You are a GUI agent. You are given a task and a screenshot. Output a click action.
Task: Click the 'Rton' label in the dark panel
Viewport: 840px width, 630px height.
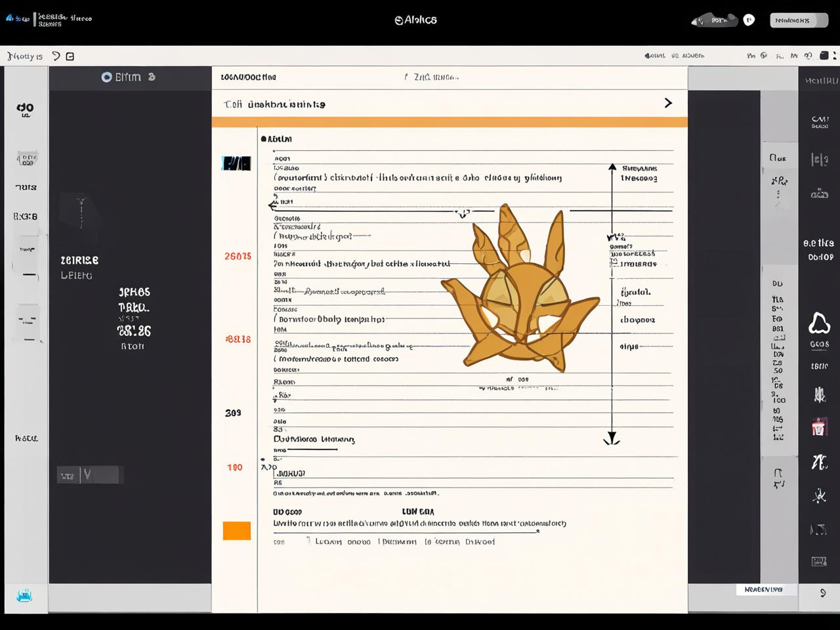point(133,346)
